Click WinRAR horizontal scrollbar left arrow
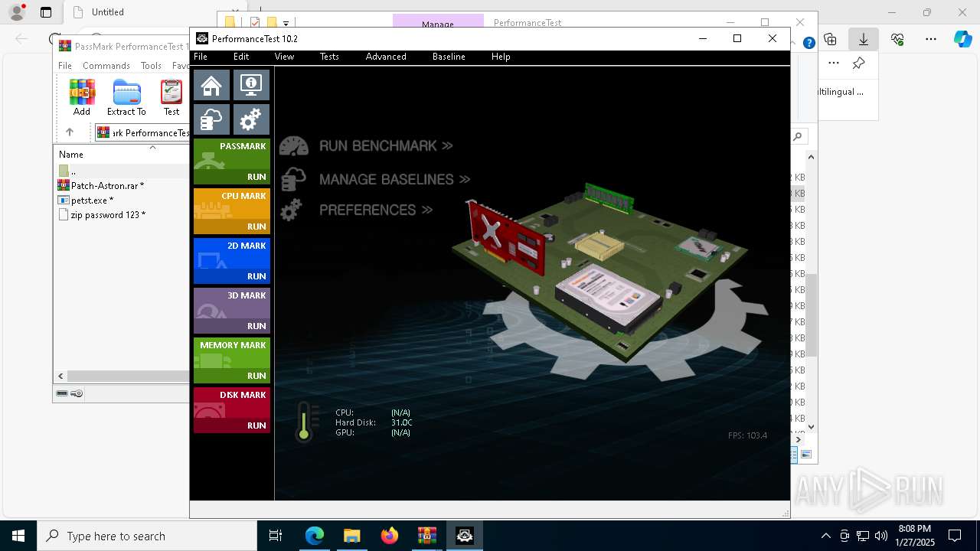Screen dimensions: 980x551 point(61,376)
